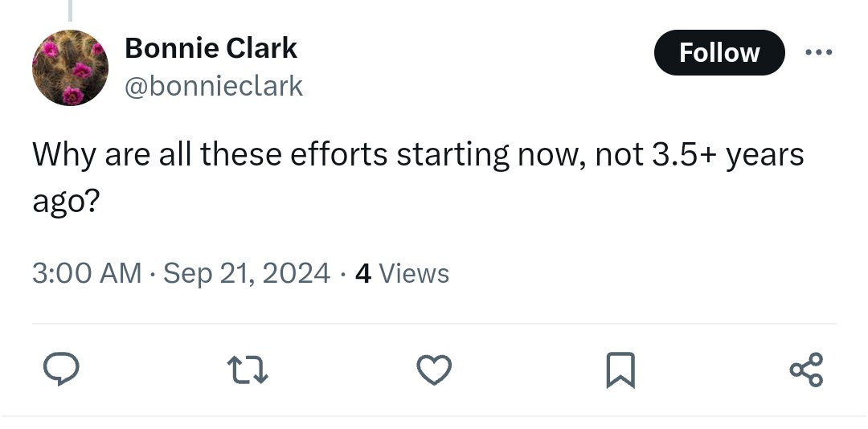
Task: Click the word 'ago?' in the tweet
Action: (66, 201)
